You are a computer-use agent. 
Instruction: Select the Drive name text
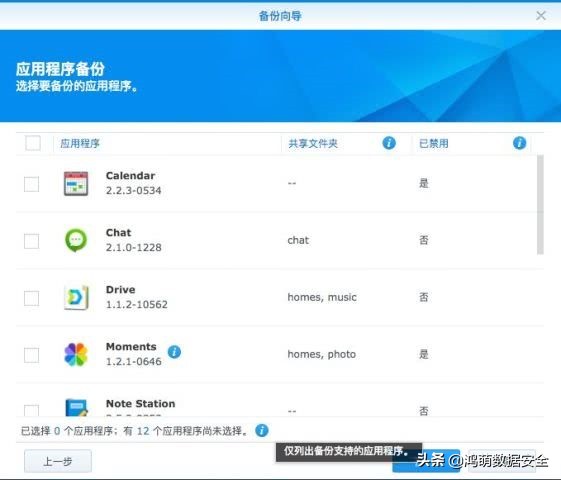(121, 290)
